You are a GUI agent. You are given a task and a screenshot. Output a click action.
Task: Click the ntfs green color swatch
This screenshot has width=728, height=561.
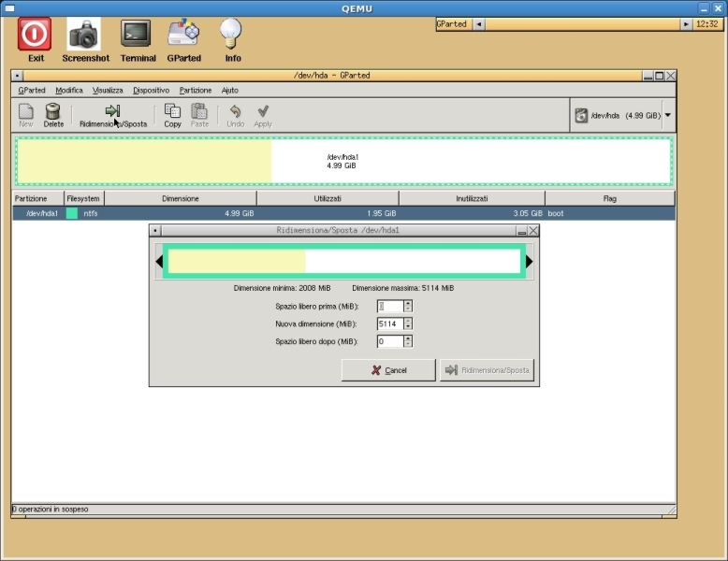coord(72,213)
